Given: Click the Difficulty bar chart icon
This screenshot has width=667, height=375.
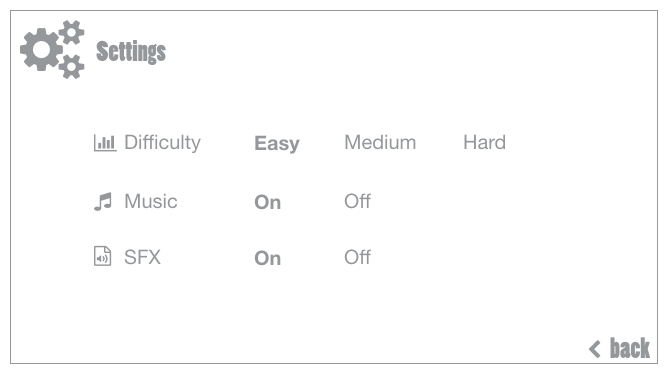Looking at the screenshot, I should (x=105, y=143).
